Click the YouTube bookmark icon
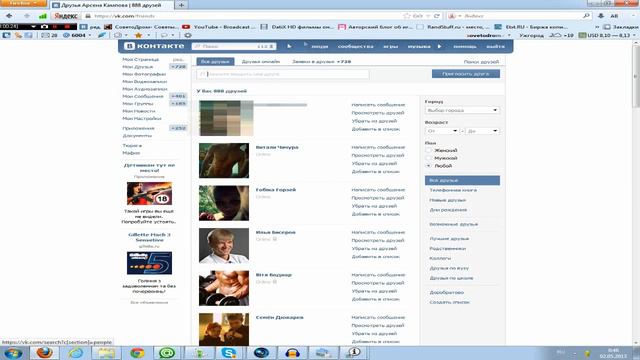Image resolution: width=640 pixels, height=360 pixels. [186, 27]
